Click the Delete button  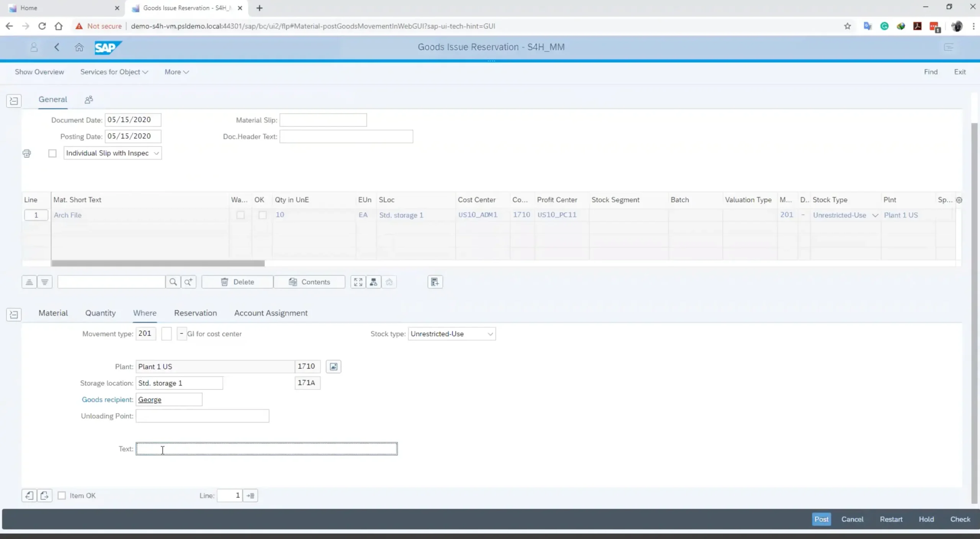click(237, 282)
